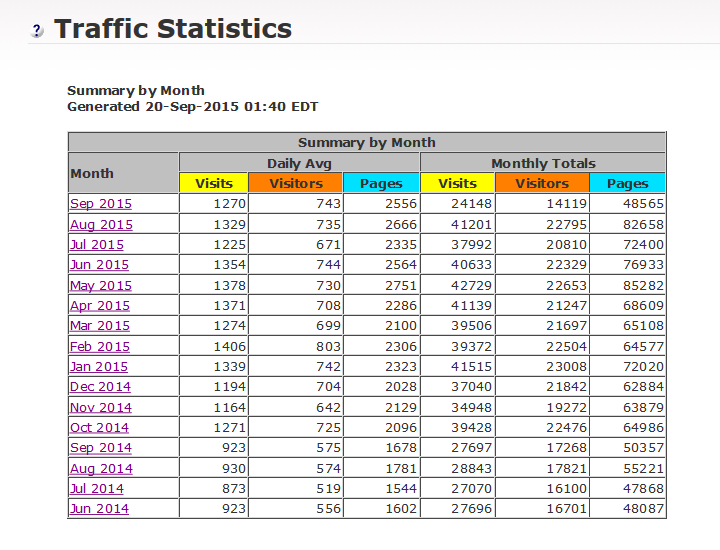Click the help question mark icon
Screen dimensions: 720x550
37,31
